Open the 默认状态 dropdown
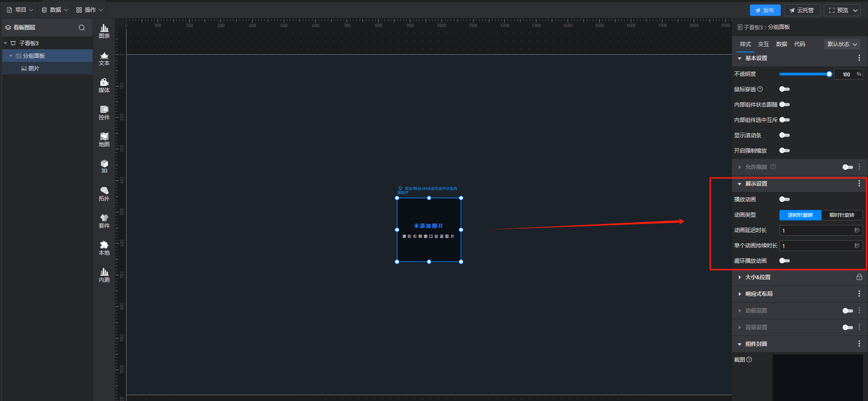 coord(842,44)
